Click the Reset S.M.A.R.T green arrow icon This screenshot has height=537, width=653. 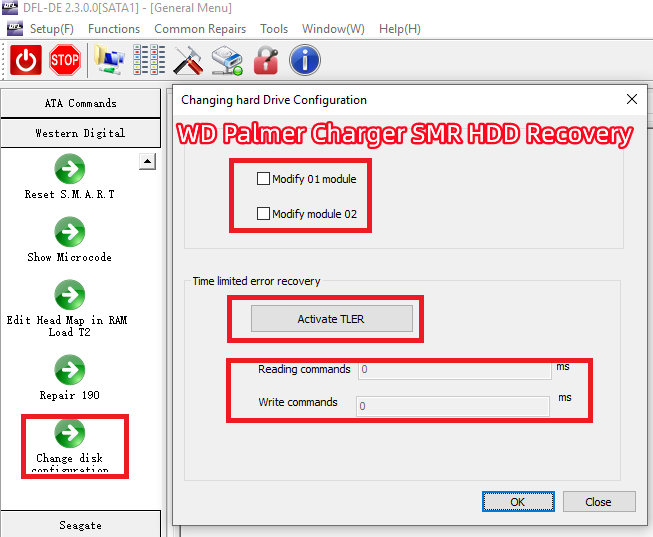pyautogui.click(x=70, y=169)
